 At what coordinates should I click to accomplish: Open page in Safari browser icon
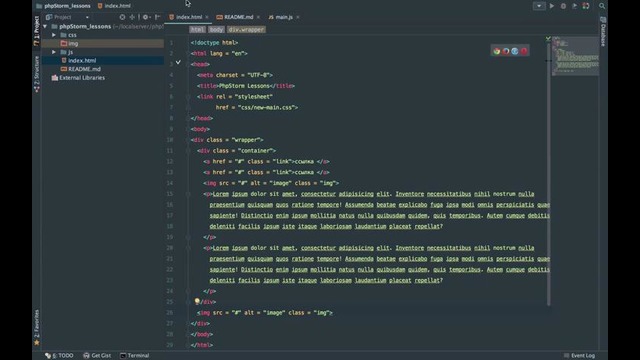515,51
